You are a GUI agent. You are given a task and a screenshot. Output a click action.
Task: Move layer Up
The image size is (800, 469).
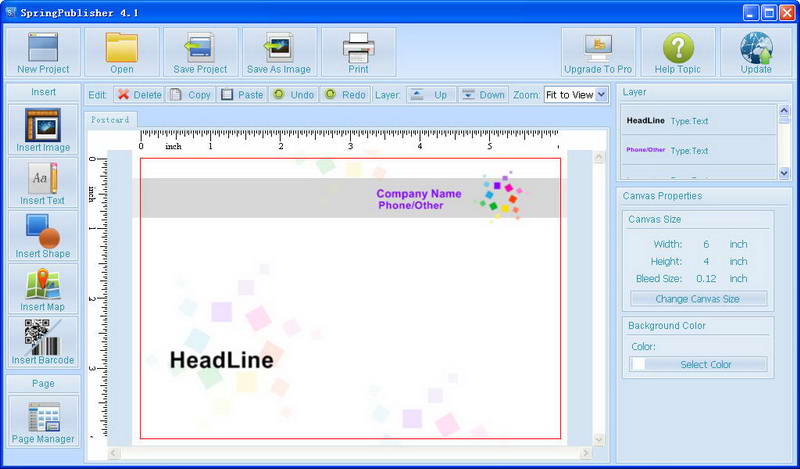(x=431, y=95)
